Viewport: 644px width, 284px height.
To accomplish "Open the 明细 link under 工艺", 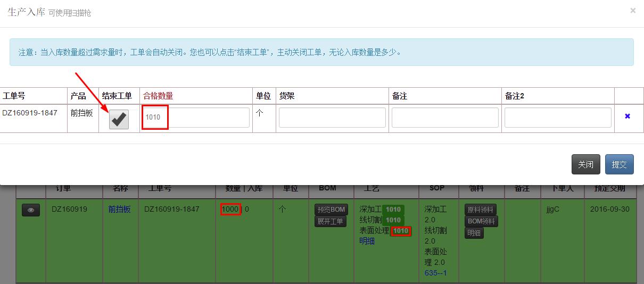I will (x=367, y=241).
